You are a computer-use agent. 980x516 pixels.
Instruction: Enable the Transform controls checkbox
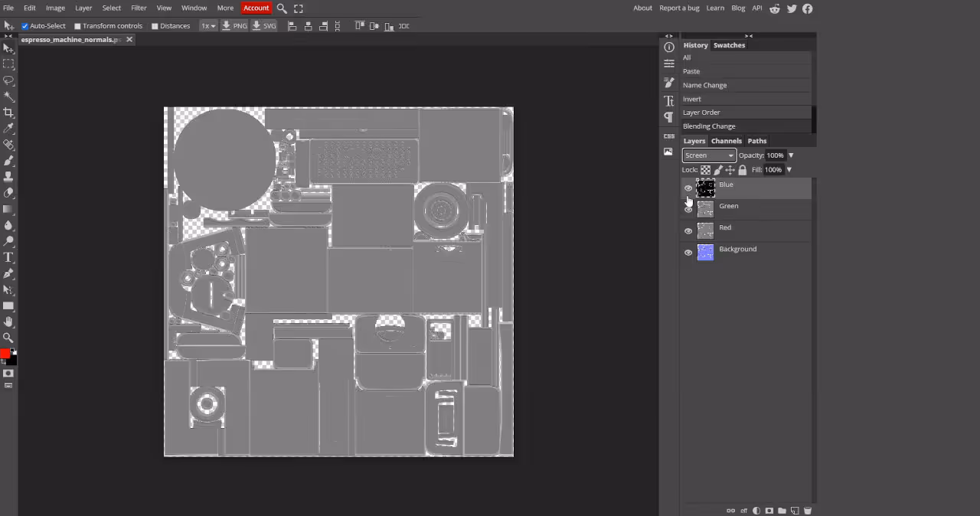point(77,25)
